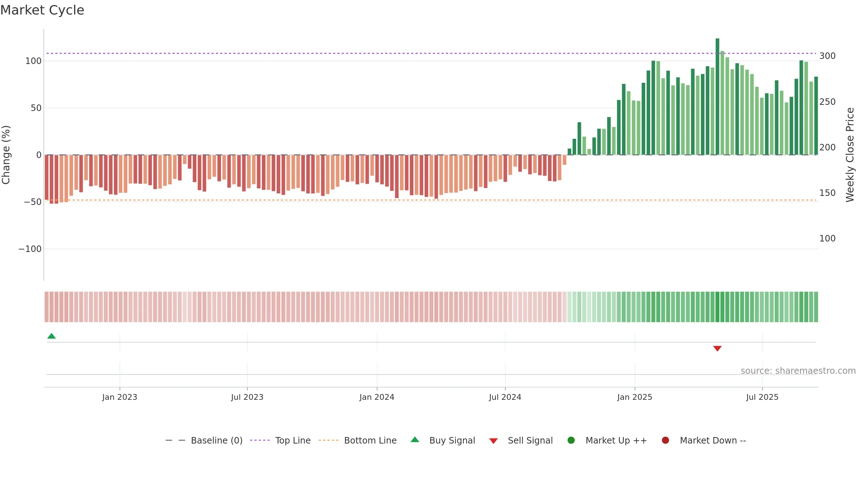Click the purple dotted line legend swatch
The image size is (868, 488).
tap(260, 440)
